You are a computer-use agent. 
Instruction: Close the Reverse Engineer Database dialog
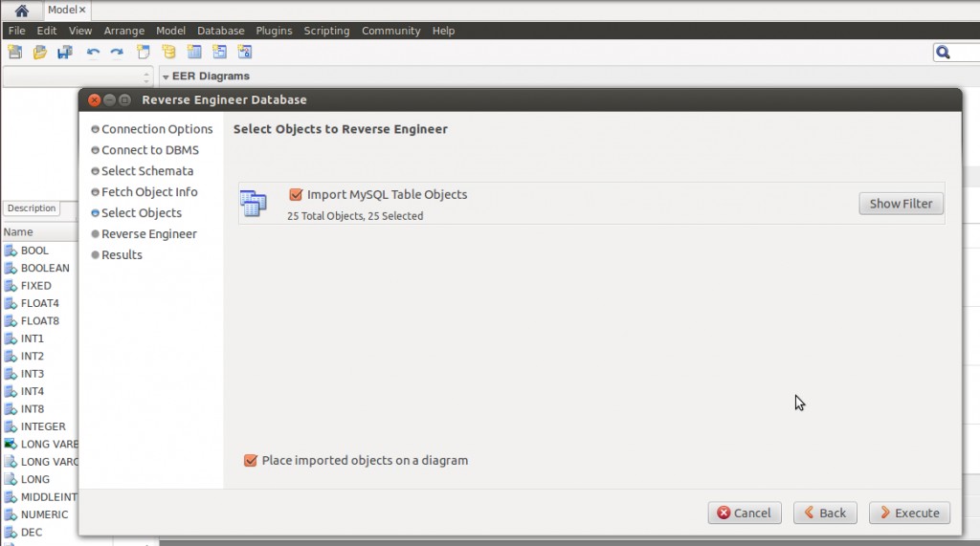pos(95,100)
